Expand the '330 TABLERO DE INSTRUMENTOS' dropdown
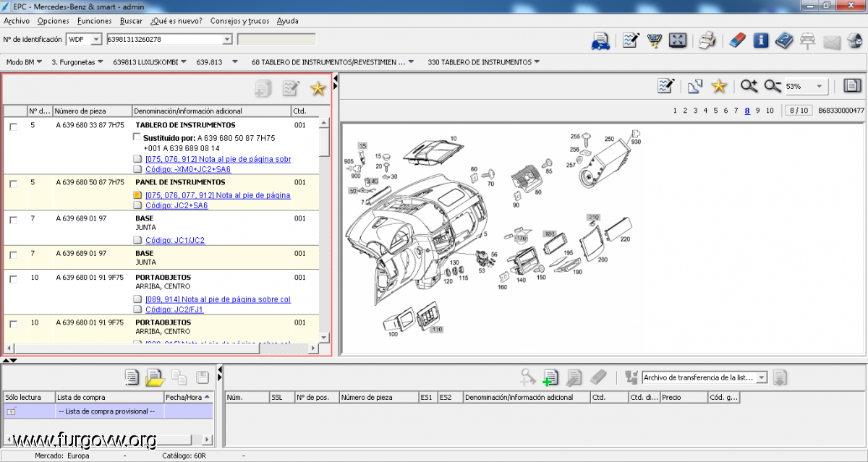Screen dimensions: 868x462 click(537, 62)
